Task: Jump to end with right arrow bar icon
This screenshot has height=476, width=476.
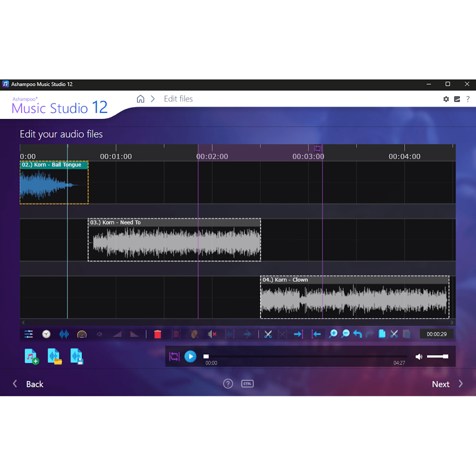Action: (x=298, y=334)
